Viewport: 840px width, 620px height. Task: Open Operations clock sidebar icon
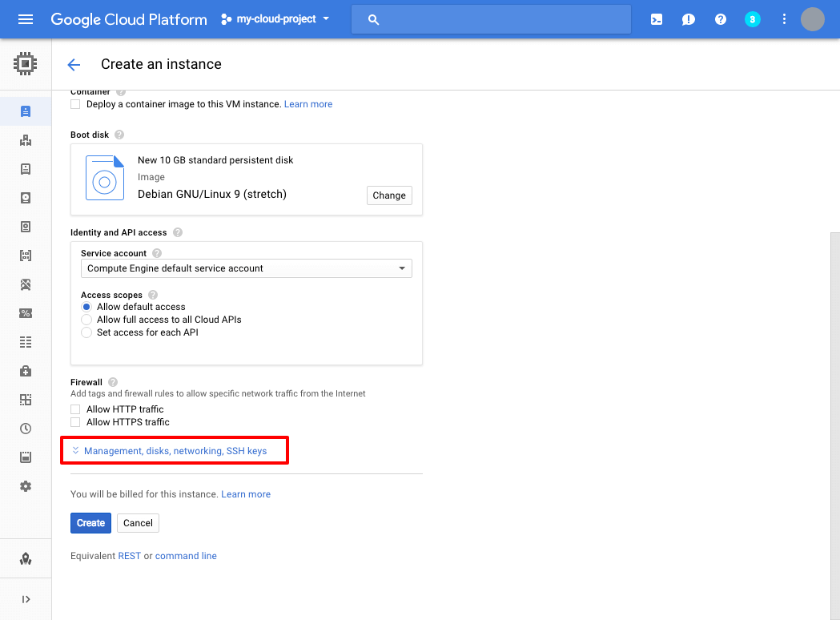(25, 429)
